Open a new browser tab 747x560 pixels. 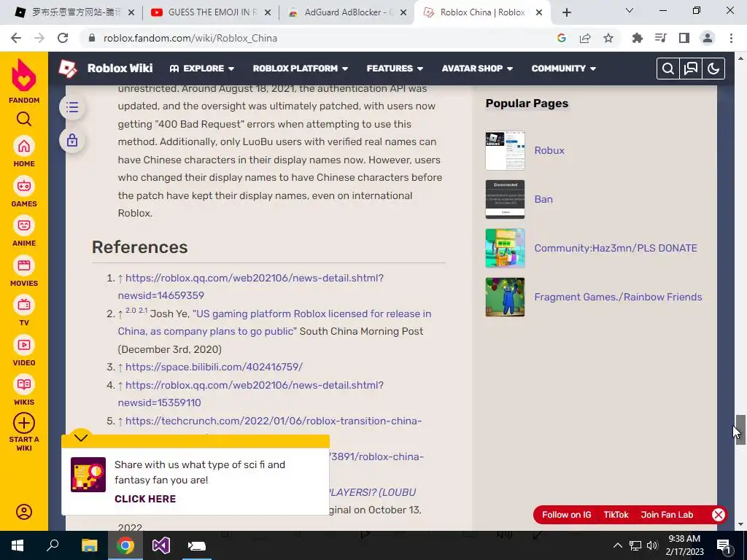[566, 12]
